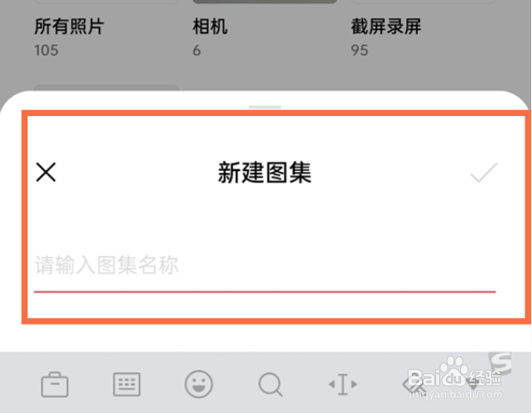Tap the 新建图集 dialog title
The image size is (532, 413).
pyautogui.click(x=265, y=173)
